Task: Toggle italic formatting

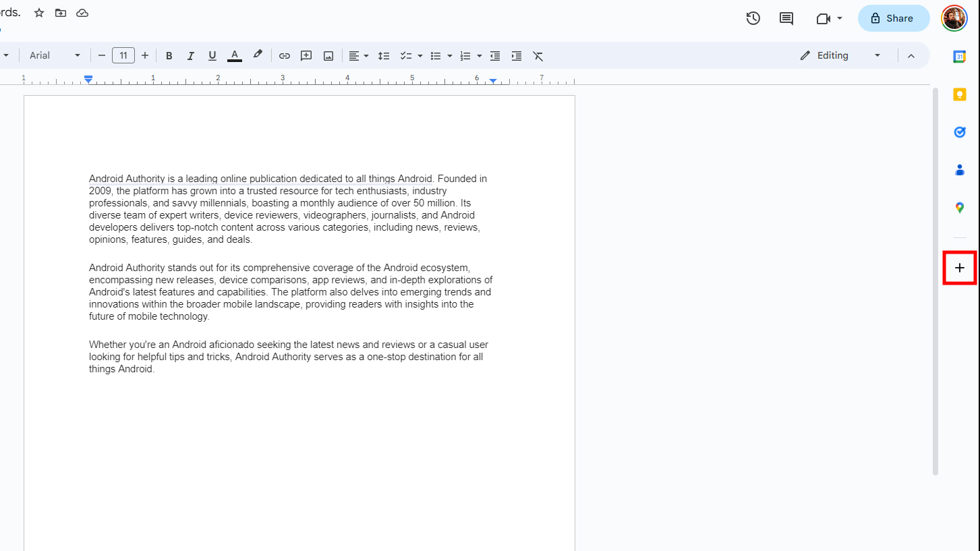Action: click(191, 56)
